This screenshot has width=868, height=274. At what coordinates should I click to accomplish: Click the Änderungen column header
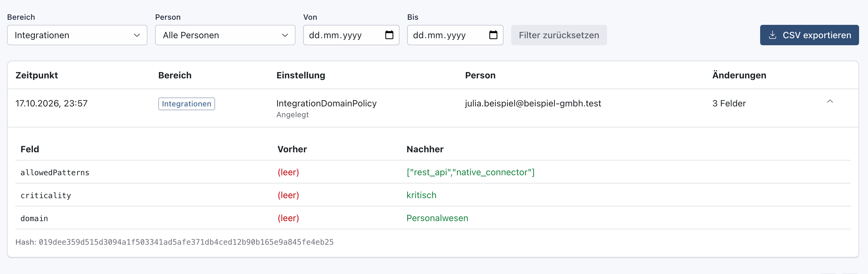click(x=739, y=75)
